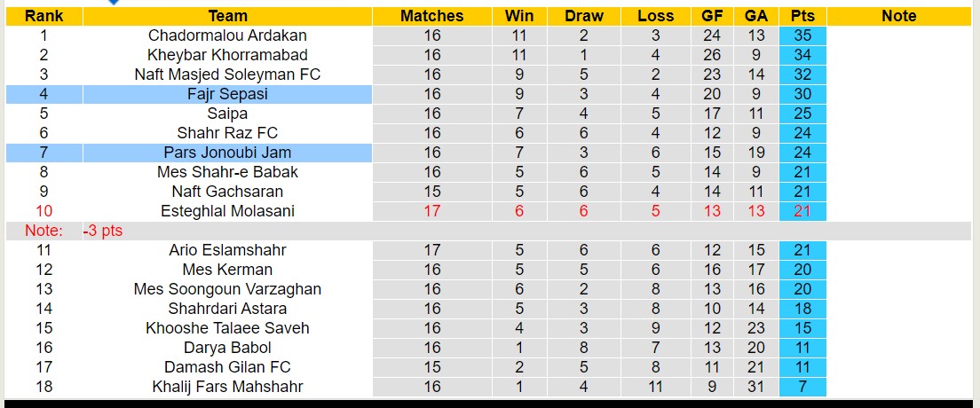Click Khalij Fars Mahshahr's 7 points cell
Screen dimensions: 980x408
point(802,387)
